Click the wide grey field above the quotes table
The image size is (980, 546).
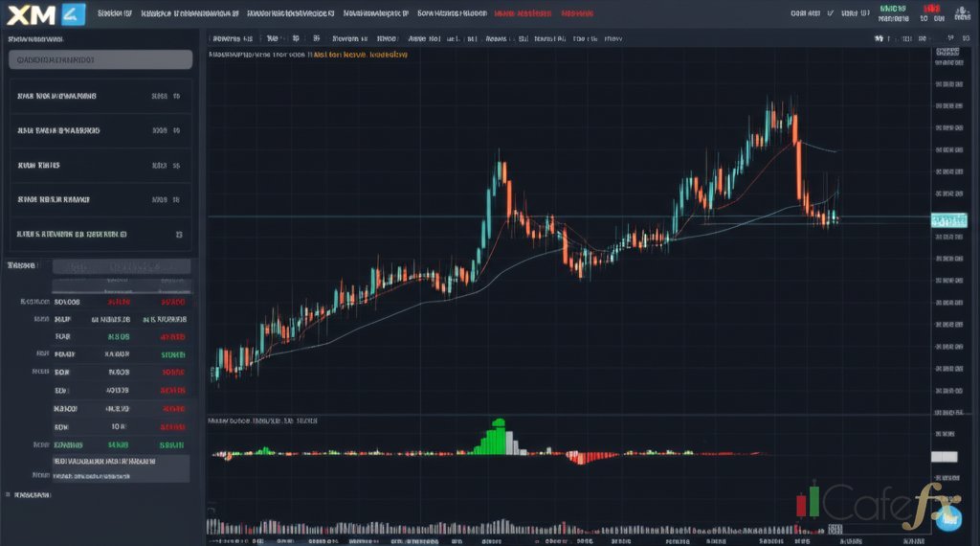[122, 267]
